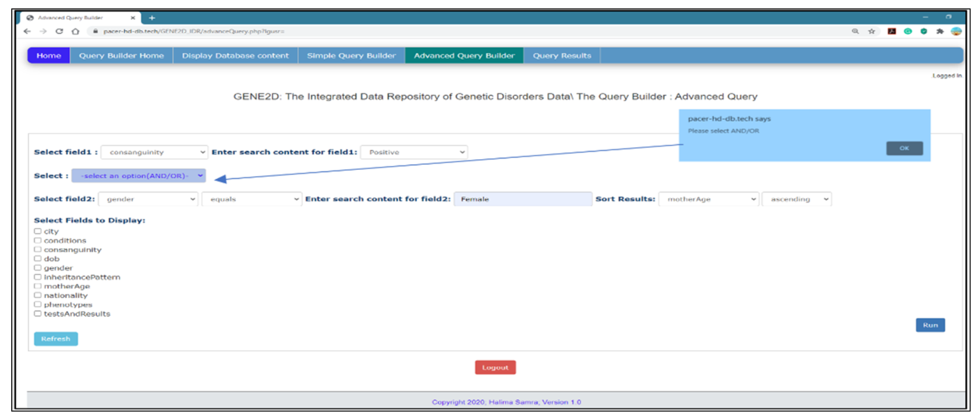Click the red Logout button
The image size is (980, 420).
coord(495,367)
